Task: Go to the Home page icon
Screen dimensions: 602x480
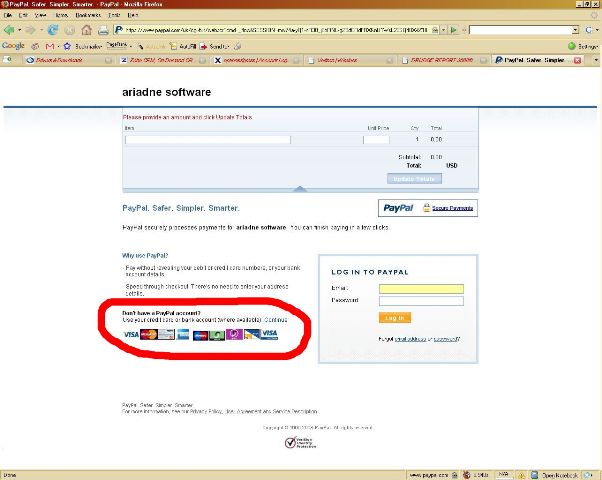Action: [x=86, y=30]
